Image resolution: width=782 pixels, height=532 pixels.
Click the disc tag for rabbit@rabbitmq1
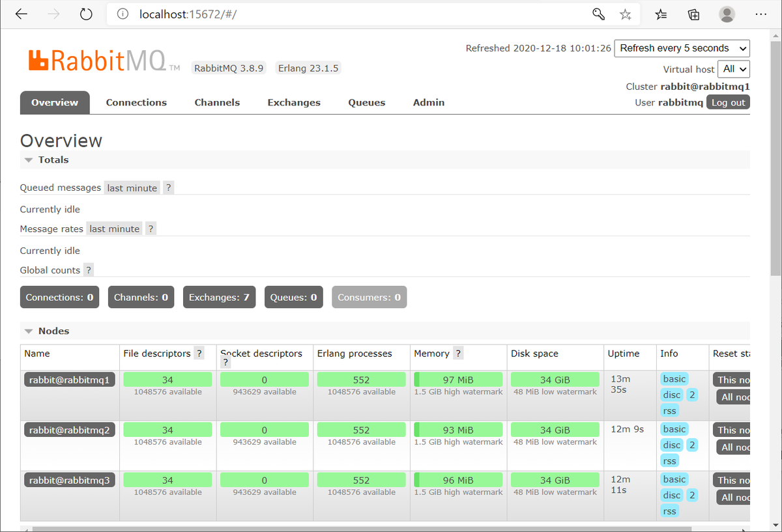click(672, 395)
